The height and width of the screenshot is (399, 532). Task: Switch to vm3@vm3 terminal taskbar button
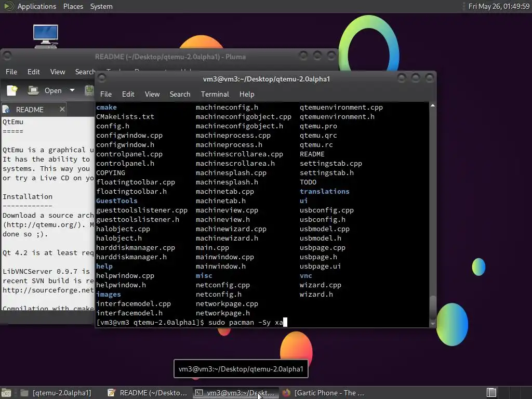click(x=235, y=393)
